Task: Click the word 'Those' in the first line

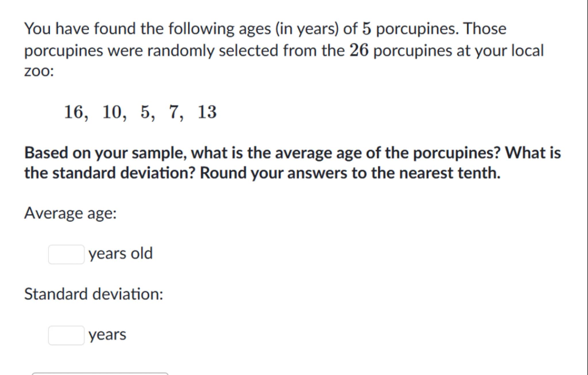Action: point(485,29)
